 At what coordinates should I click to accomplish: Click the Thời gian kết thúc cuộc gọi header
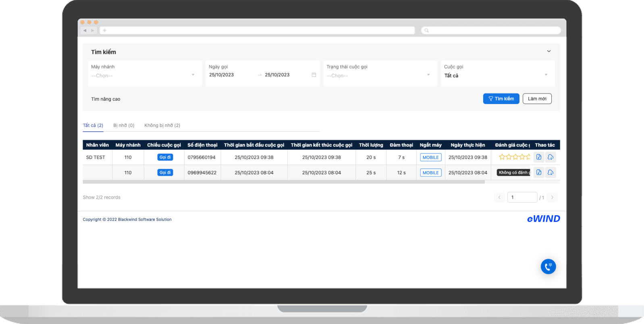pos(322,145)
